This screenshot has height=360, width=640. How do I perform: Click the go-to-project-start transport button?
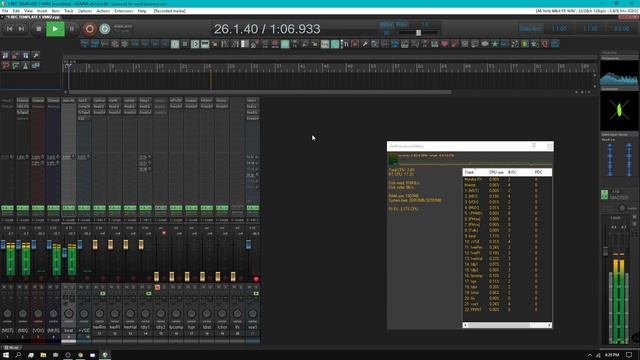point(9,29)
